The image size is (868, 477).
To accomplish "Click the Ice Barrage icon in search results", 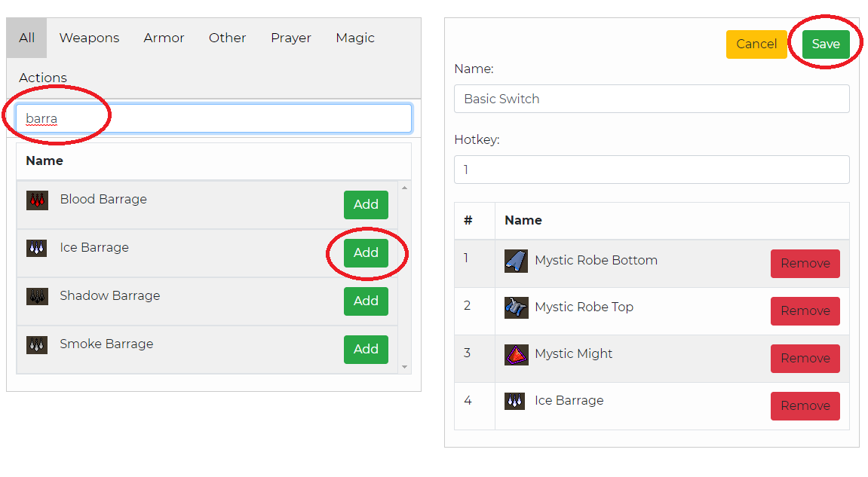I will point(37,248).
